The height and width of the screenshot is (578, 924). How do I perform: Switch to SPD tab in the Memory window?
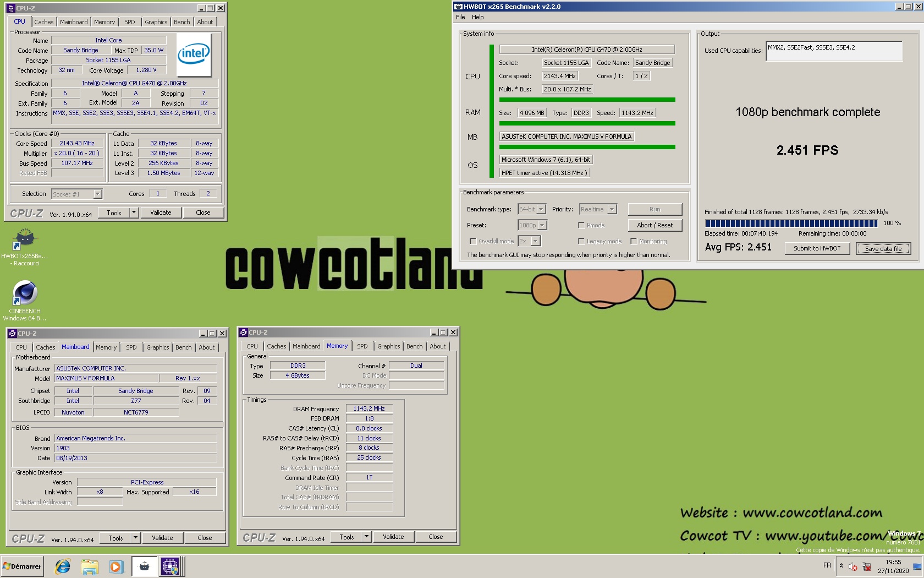362,346
